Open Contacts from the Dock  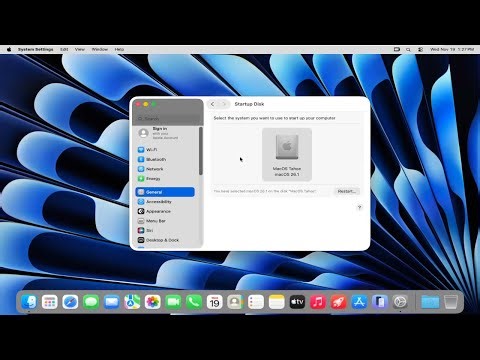tap(235, 302)
